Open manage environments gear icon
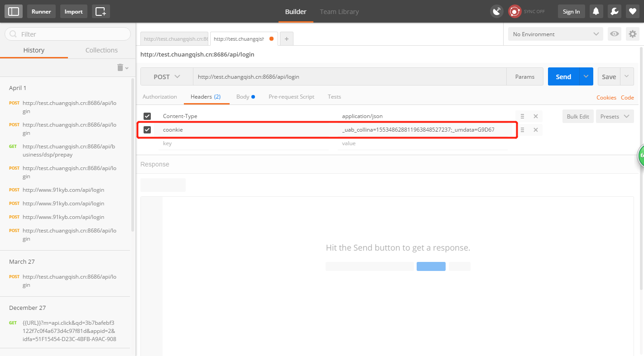 point(632,34)
